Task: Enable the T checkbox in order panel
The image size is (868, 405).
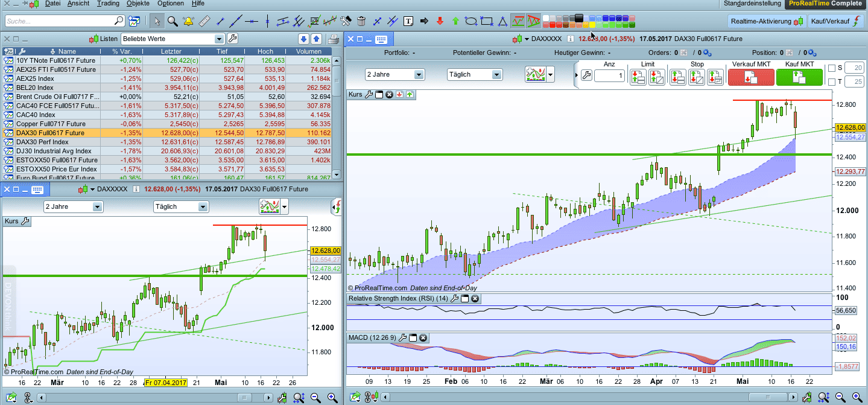Action: click(832, 81)
